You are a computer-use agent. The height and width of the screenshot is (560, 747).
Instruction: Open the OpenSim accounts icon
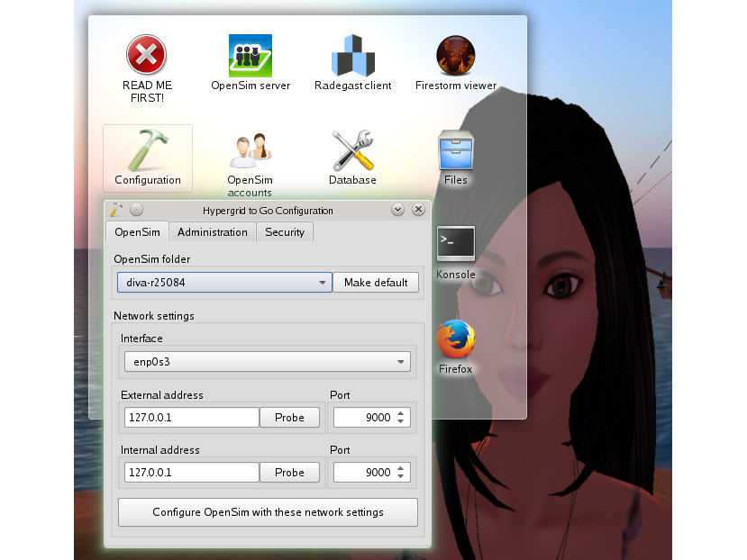251,150
